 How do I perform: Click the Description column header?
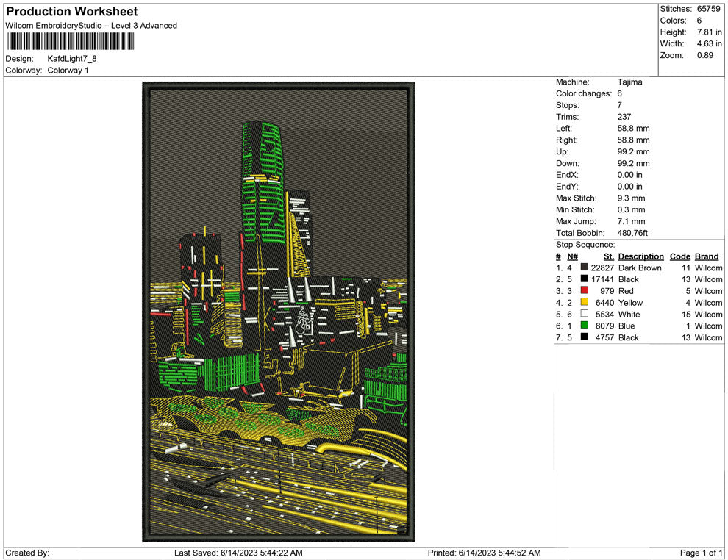(640, 256)
